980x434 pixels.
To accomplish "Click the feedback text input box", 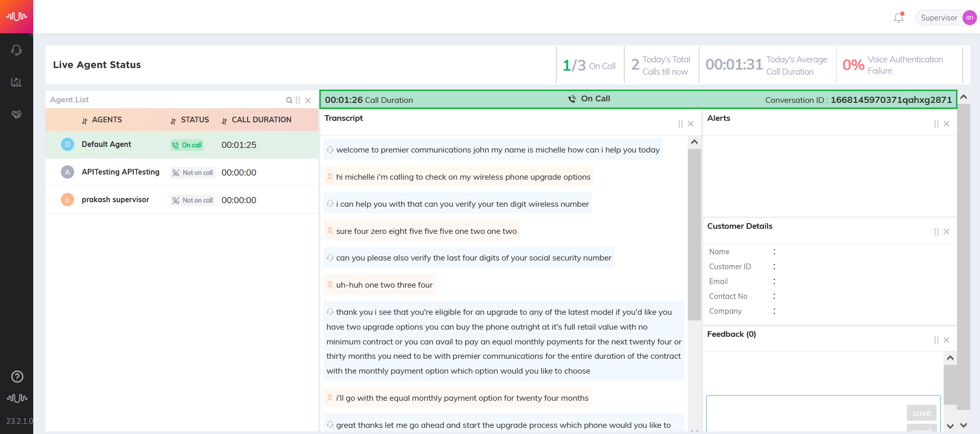I will click(823, 414).
